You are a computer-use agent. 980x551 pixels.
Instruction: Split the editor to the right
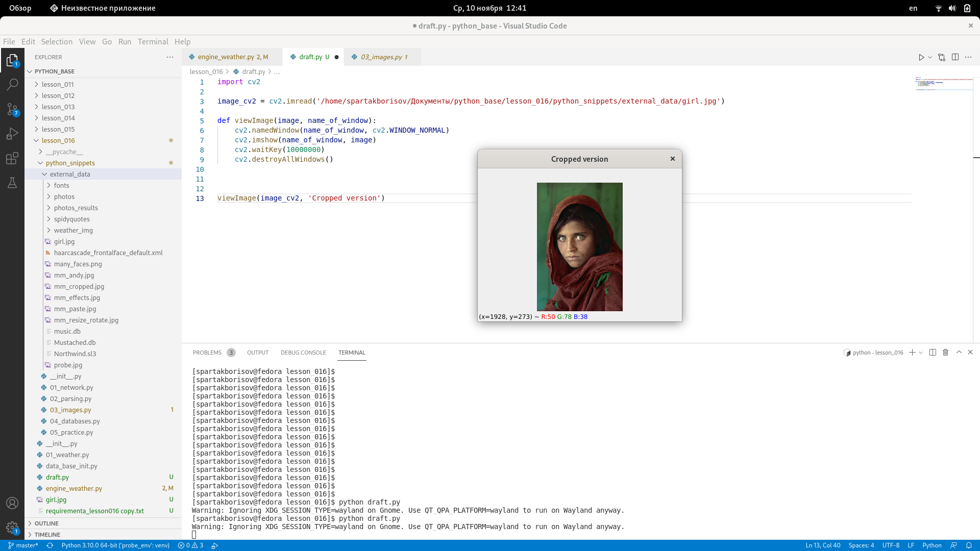tap(955, 57)
